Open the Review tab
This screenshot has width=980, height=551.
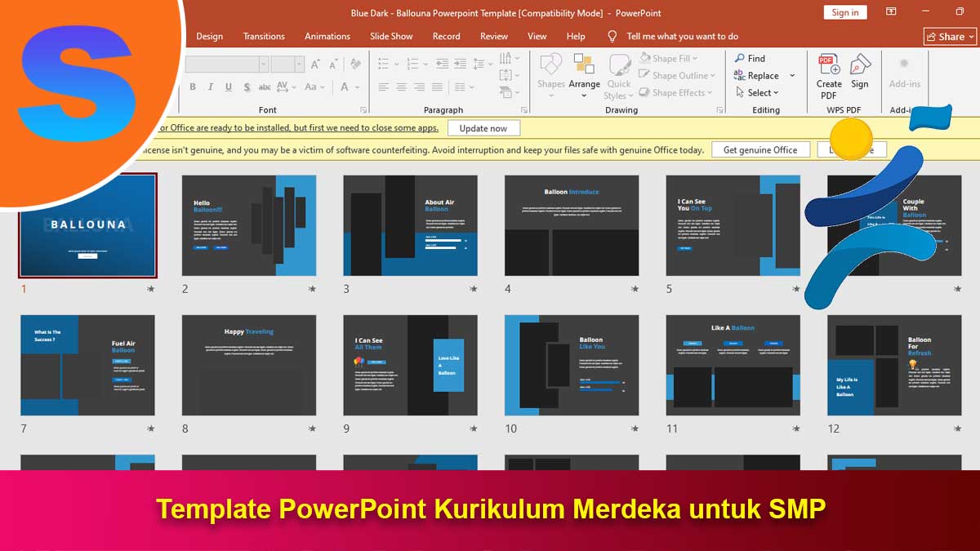(x=494, y=36)
